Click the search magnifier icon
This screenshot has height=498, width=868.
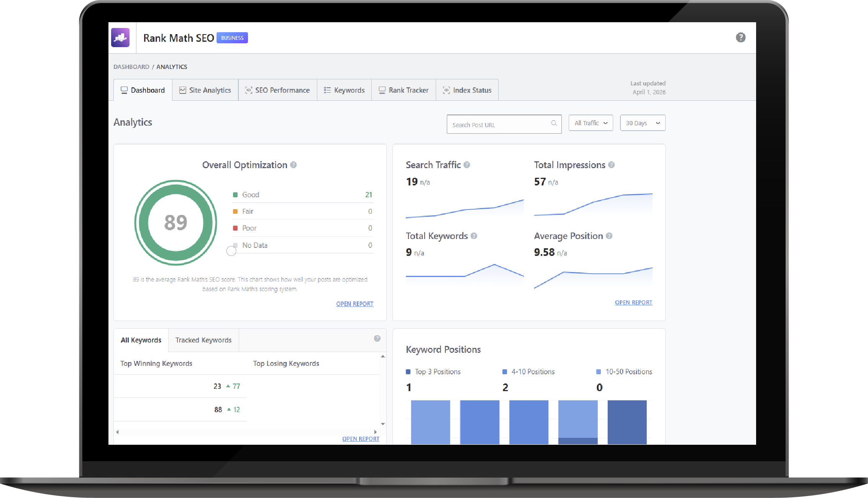tap(554, 123)
